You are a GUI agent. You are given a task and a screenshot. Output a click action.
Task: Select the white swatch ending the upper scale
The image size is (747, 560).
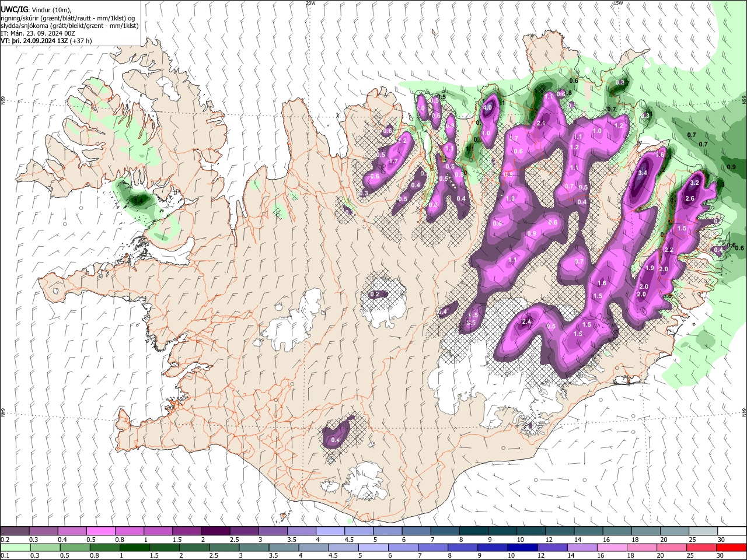(x=732, y=531)
